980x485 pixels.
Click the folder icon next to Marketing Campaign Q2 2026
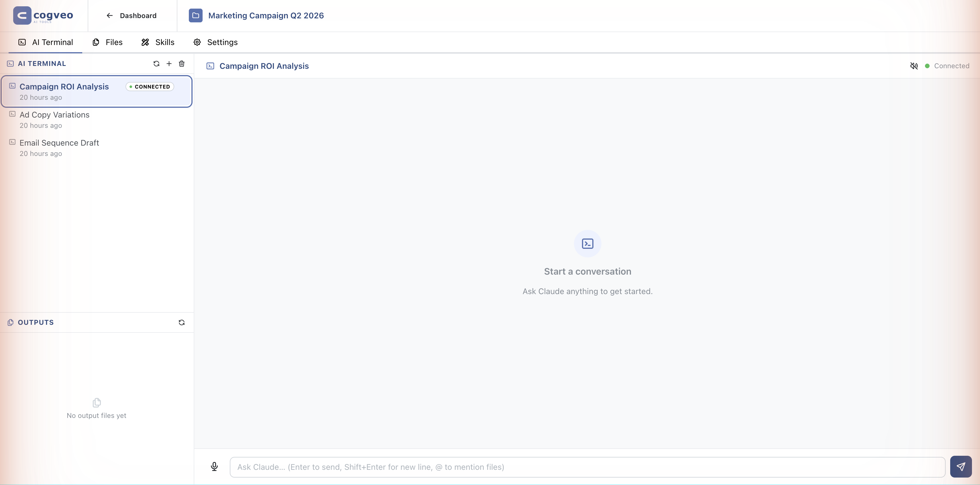[195, 15]
